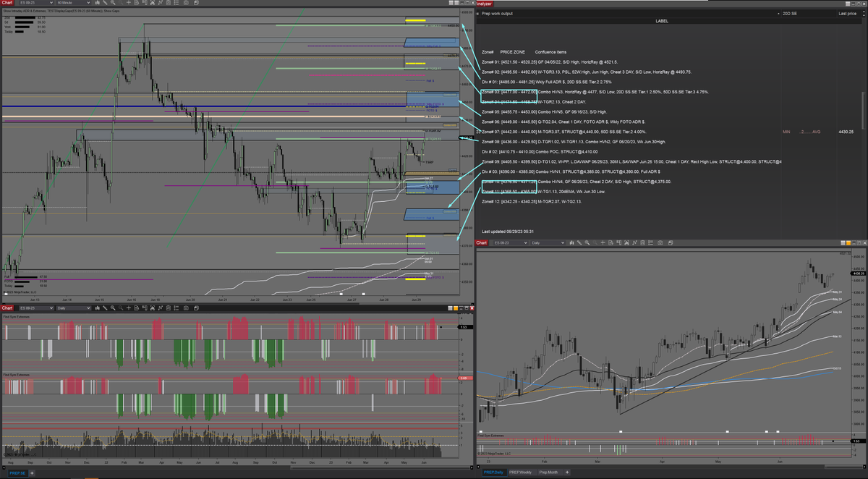Click orange link square on Find Sym Extremes Daily chart

(x=456, y=308)
